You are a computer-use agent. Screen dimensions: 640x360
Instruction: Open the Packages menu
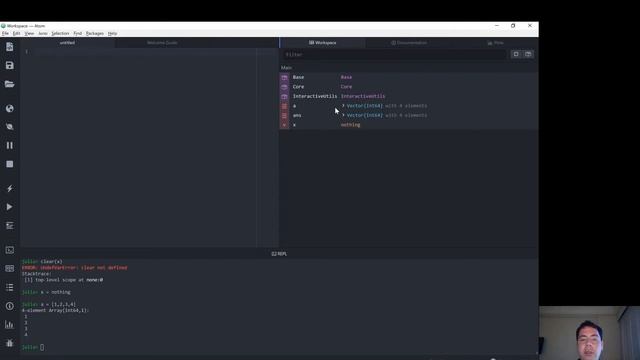95,33
